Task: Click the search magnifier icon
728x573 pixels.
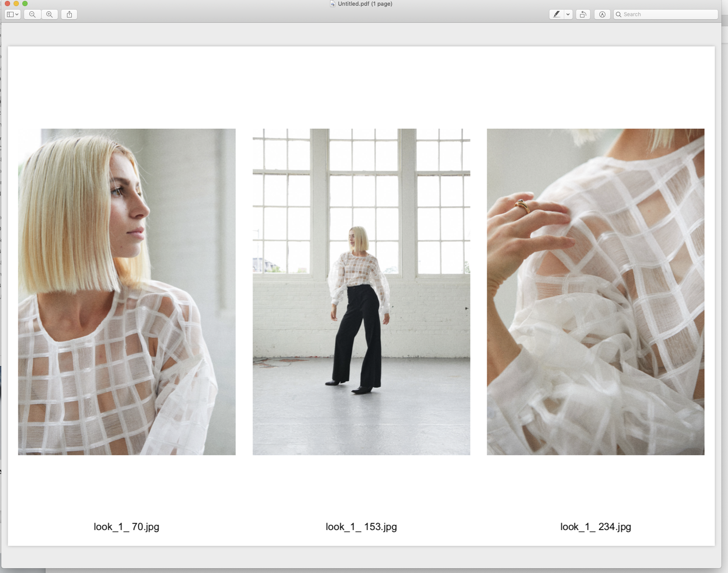Action: 619,14
